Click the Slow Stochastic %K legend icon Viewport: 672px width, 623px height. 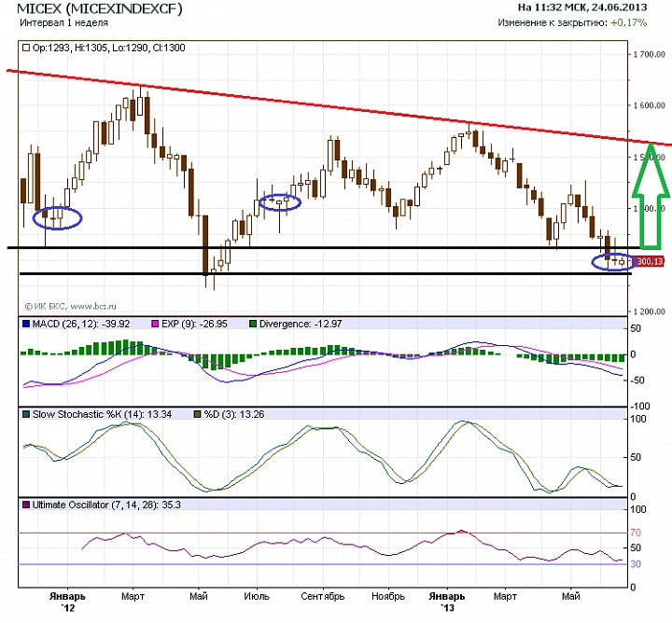pyautogui.click(x=27, y=412)
